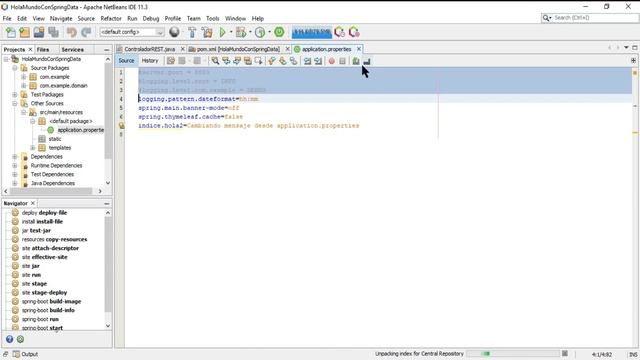Collapse the Other Sources node
The width and height of the screenshot is (640, 360).
coord(15,104)
